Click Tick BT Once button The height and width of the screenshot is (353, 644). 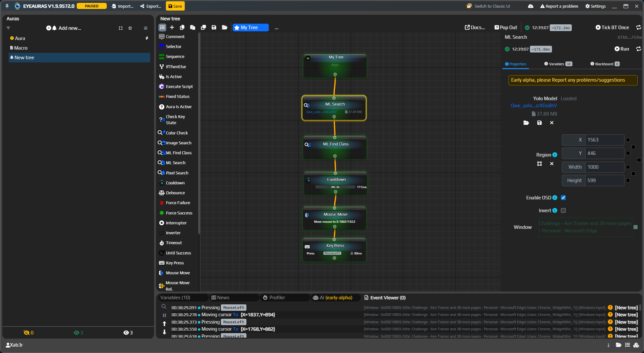[x=612, y=28]
